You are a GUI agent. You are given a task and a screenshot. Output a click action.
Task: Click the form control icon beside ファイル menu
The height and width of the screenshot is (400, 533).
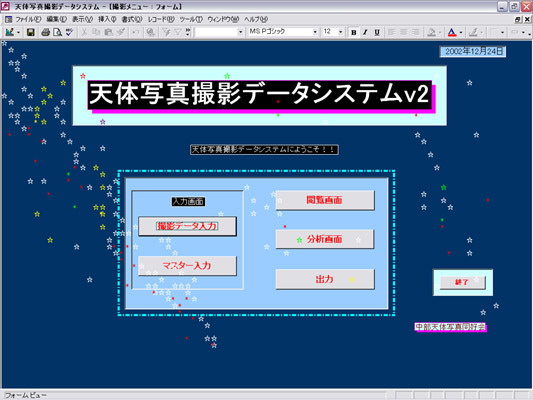coord(8,19)
